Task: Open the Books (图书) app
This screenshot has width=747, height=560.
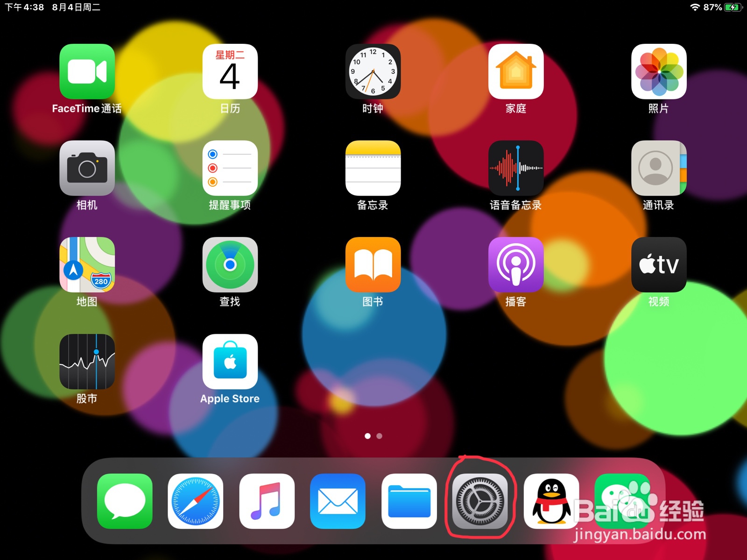Action: [x=373, y=265]
